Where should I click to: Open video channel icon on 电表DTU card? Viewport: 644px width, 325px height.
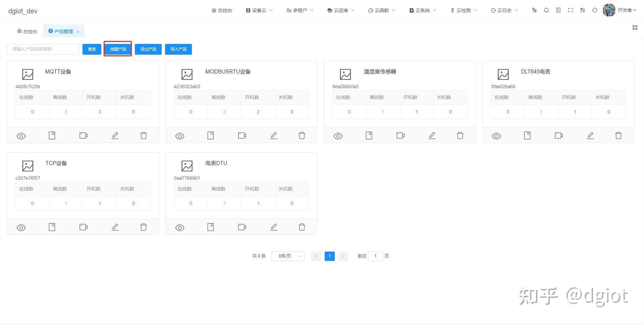click(242, 227)
